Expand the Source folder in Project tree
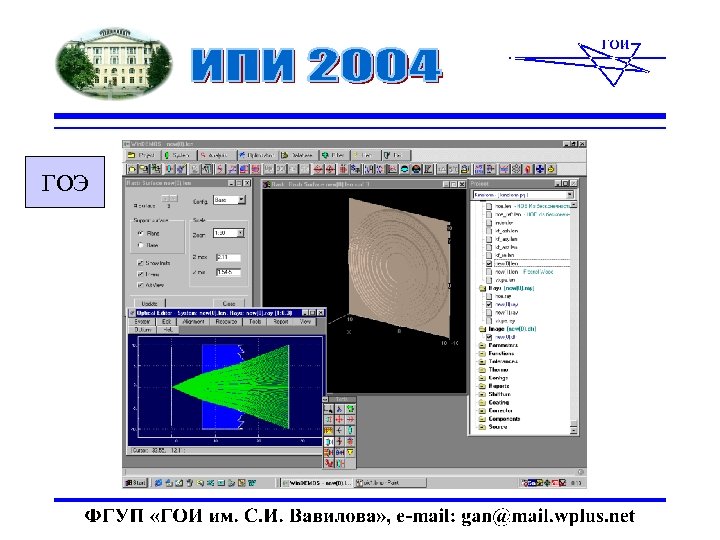Image resolution: width=720 pixels, height=540 pixels. click(x=482, y=427)
